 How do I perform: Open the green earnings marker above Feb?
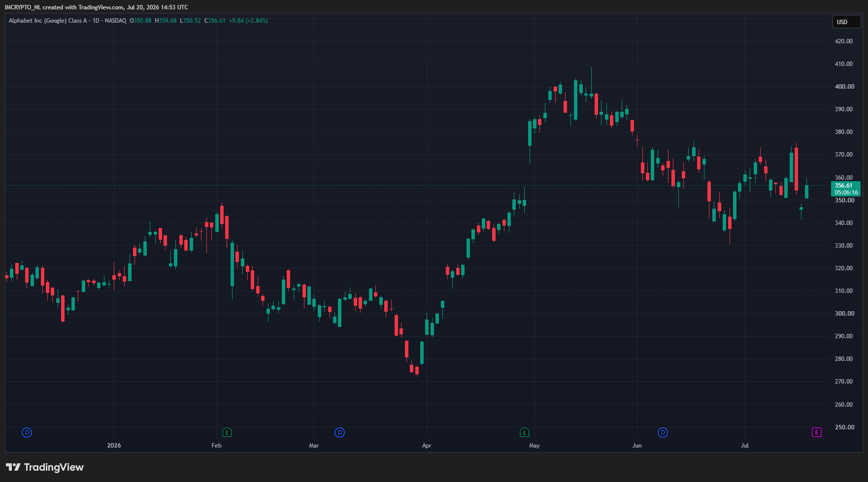(x=227, y=433)
